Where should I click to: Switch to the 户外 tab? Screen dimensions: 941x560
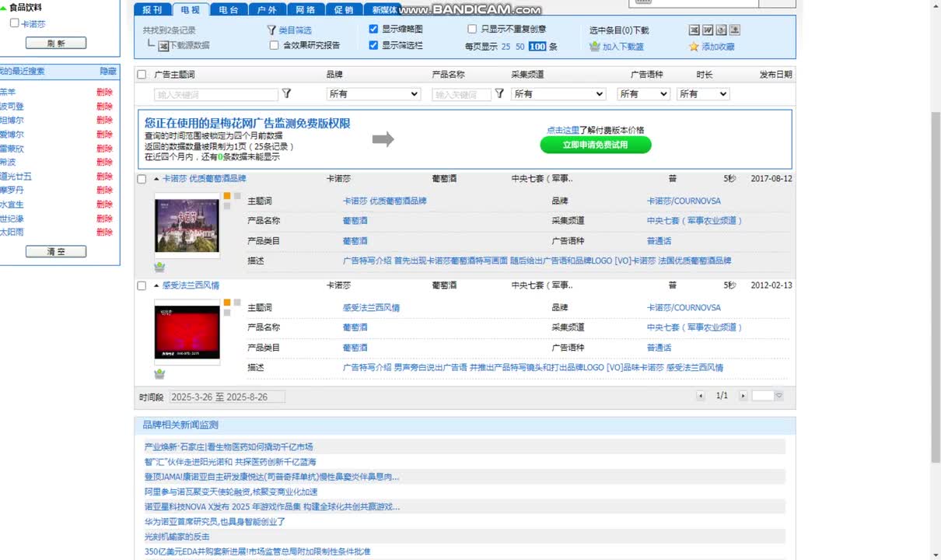pos(267,10)
